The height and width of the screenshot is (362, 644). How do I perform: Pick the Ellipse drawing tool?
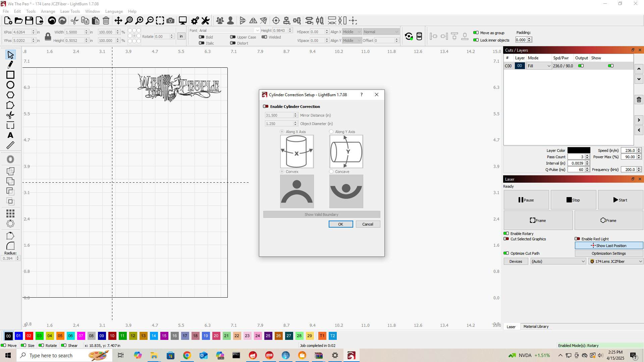coord(10,85)
